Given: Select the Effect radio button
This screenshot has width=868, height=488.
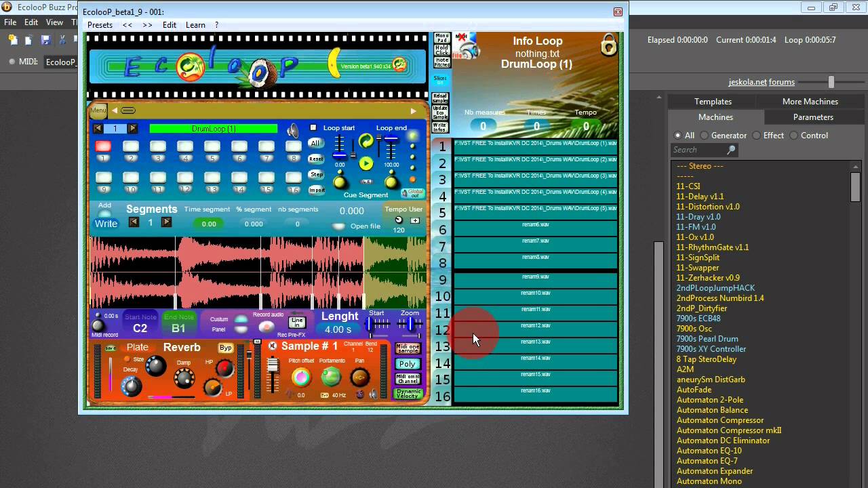Looking at the screenshot, I should [x=756, y=136].
